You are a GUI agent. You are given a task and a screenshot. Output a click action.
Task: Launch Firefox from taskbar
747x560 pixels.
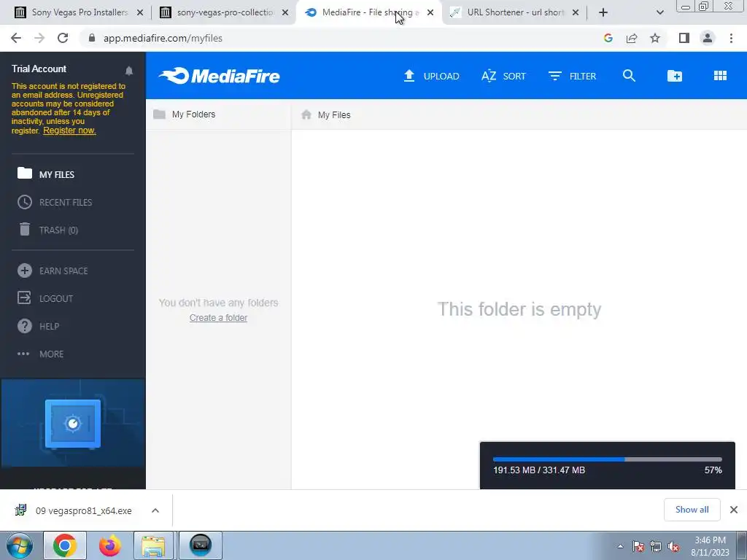coord(109,545)
